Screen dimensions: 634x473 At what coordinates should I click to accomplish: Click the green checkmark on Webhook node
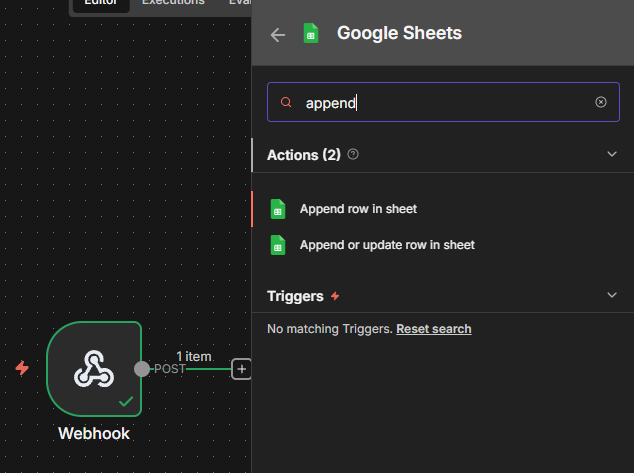[x=126, y=401]
